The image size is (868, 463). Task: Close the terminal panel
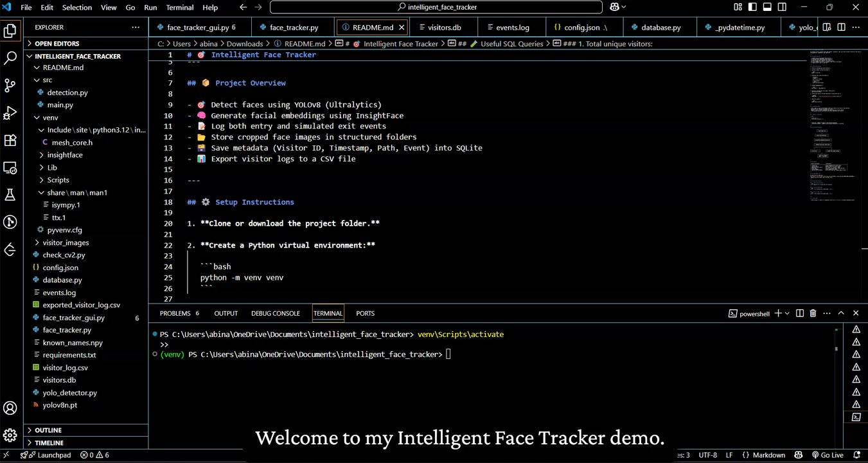tap(856, 313)
